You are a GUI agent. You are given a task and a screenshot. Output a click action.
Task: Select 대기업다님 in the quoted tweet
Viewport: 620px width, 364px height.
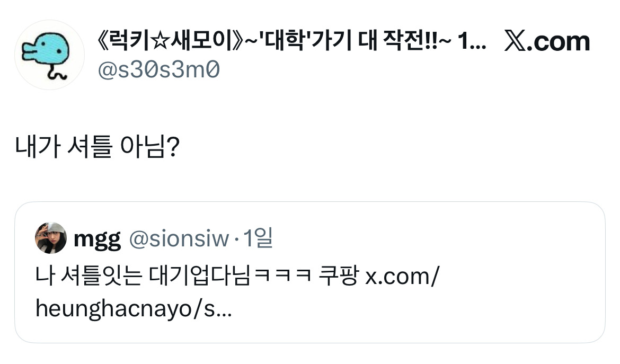point(200,276)
